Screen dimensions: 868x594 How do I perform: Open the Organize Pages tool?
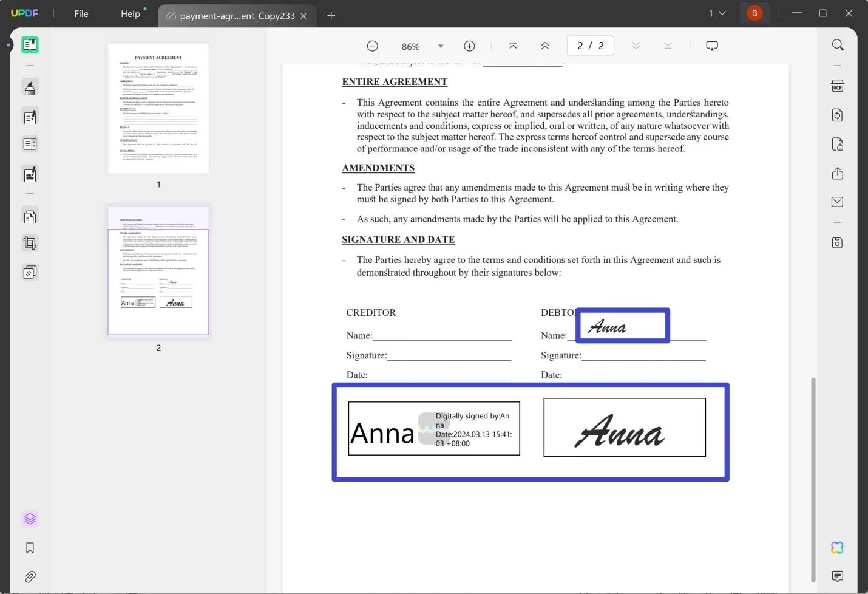[x=30, y=216]
